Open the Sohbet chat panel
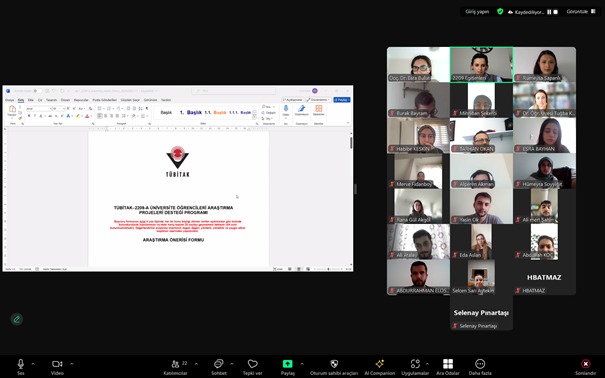Viewport: 605px width, 378px height. pos(219,367)
